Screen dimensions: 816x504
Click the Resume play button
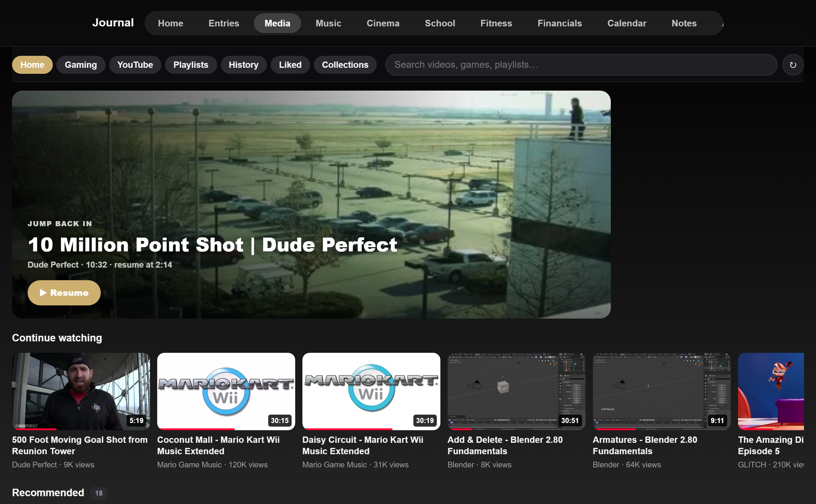pos(64,293)
